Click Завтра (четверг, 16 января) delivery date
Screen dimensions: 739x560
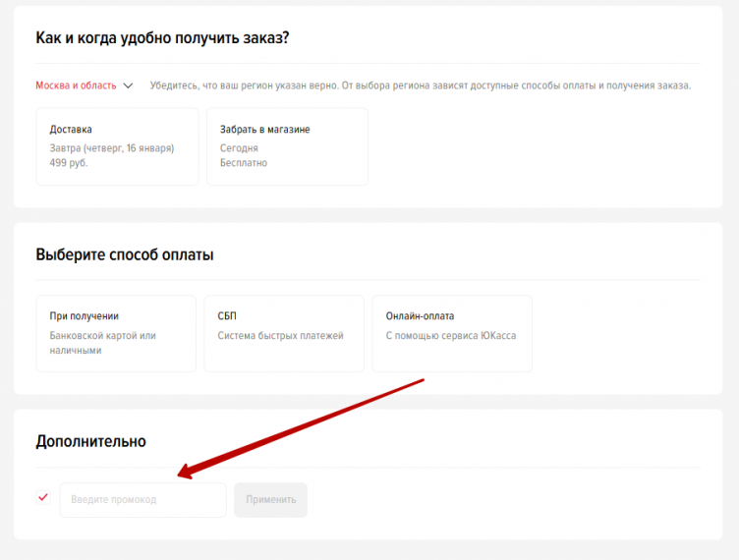point(112,148)
